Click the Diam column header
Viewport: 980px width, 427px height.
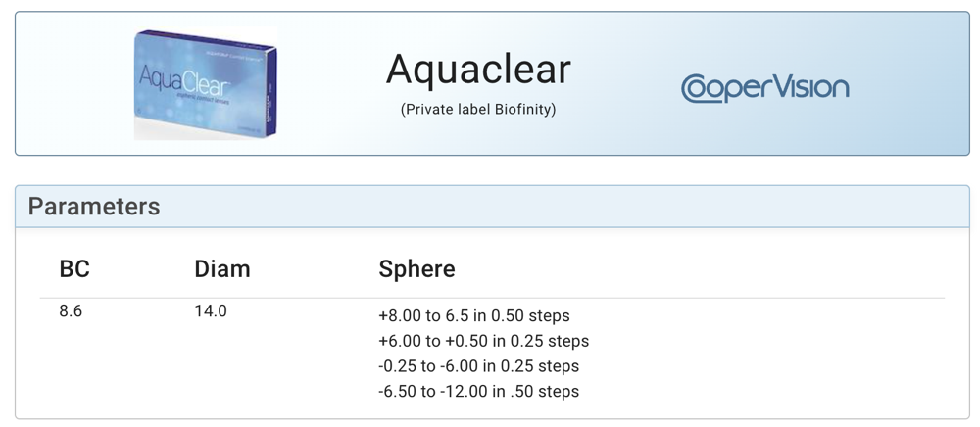click(x=222, y=268)
